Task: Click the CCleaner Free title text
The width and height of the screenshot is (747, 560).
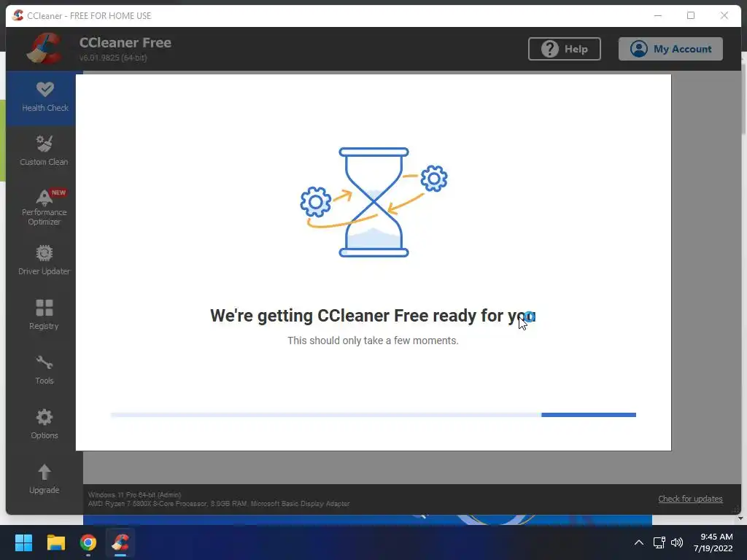Action: click(125, 42)
